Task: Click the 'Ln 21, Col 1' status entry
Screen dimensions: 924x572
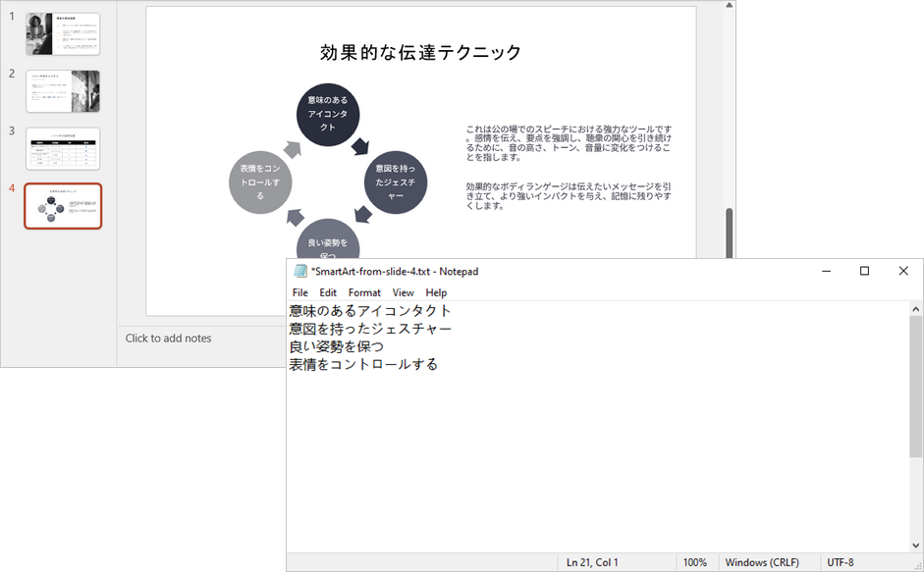Action: (x=592, y=562)
